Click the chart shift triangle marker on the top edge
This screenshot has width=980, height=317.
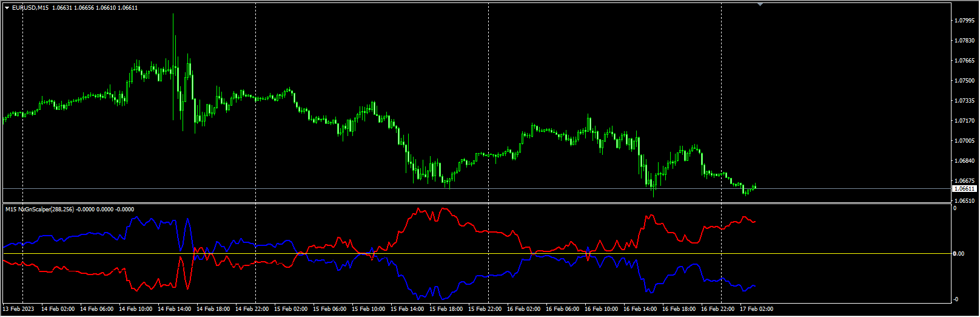(x=760, y=4)
